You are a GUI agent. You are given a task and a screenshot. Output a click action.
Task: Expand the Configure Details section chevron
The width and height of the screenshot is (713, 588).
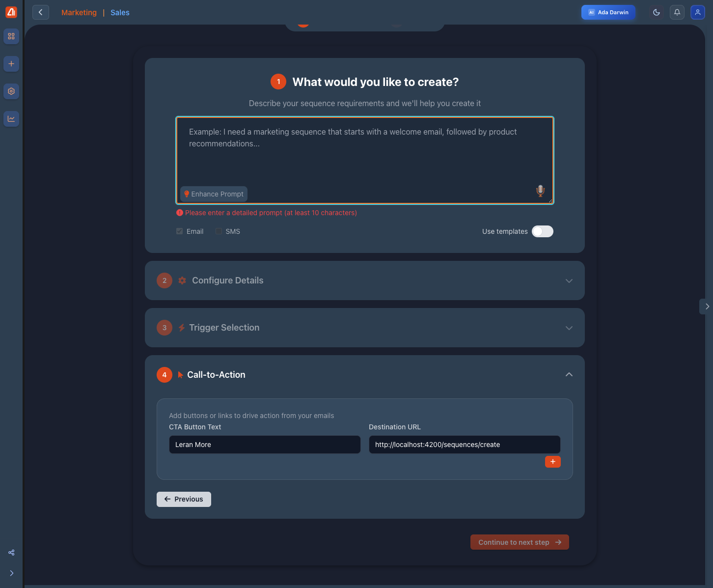[569, 281]
